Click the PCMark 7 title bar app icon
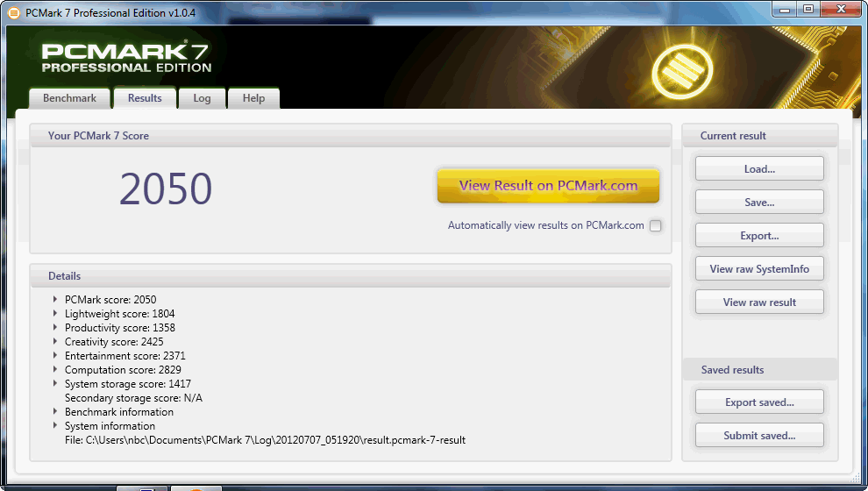Viewport: 868px width, 491px height. (x=13, y=13)
